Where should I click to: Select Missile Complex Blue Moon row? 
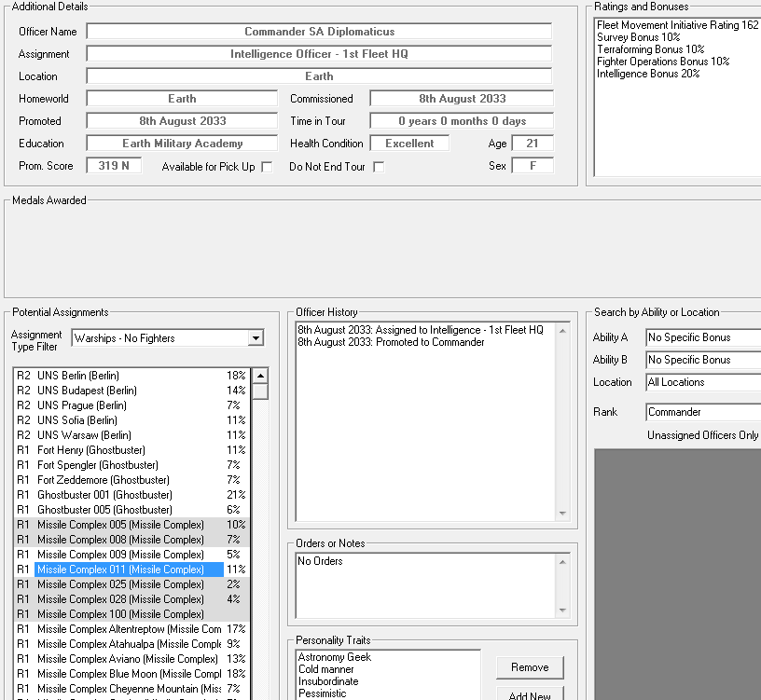pyautogui.click(x=131, y=674)
